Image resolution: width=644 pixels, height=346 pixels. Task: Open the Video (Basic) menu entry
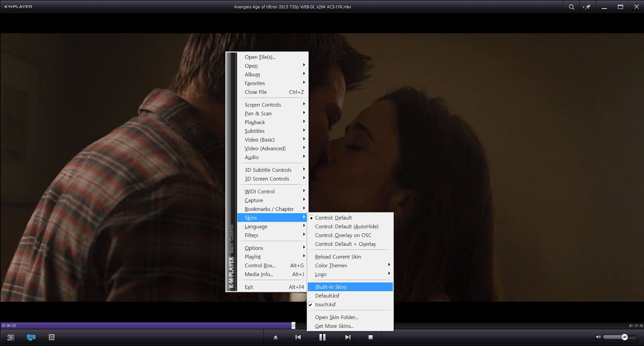tap(272, 140)
